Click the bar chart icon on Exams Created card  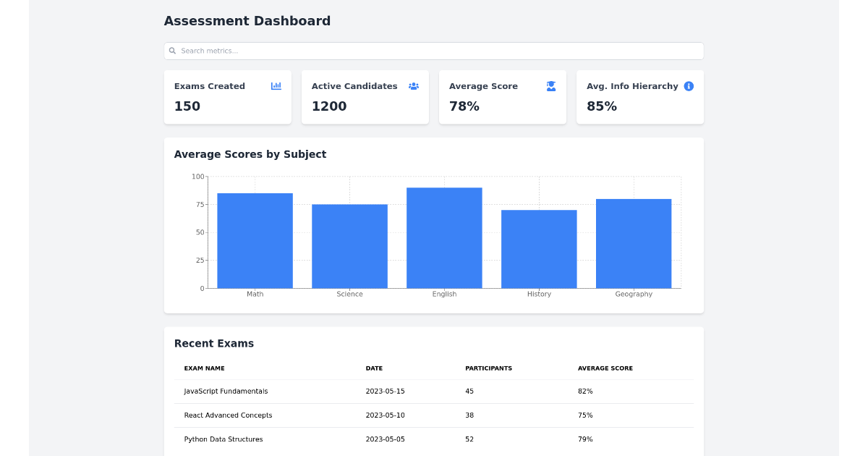point(276,85)
